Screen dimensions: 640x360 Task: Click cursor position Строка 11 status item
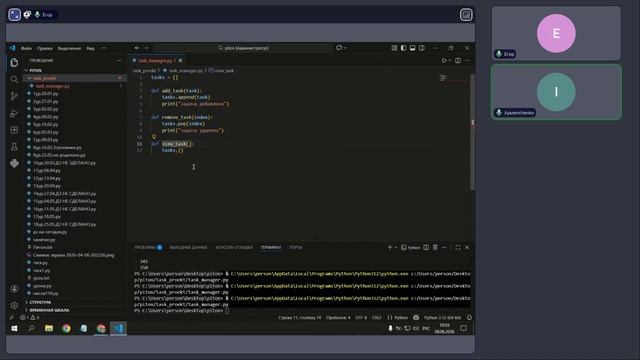pos(300,318)
